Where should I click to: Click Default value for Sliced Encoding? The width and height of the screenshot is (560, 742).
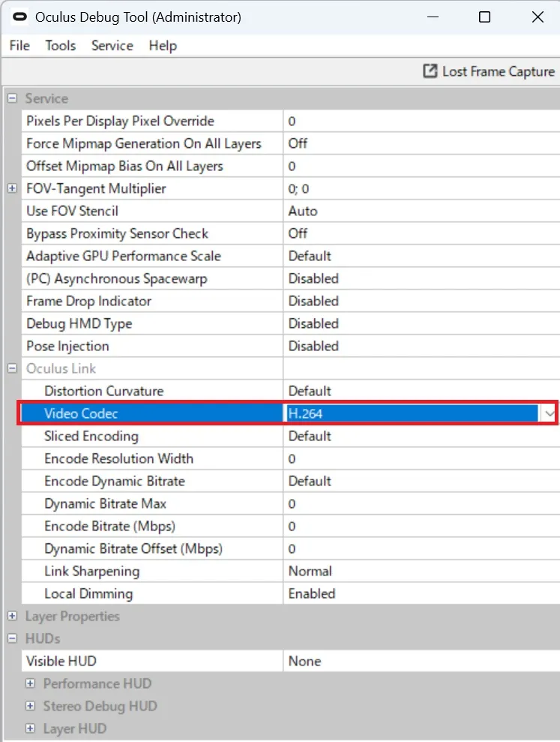pos(310,436)
